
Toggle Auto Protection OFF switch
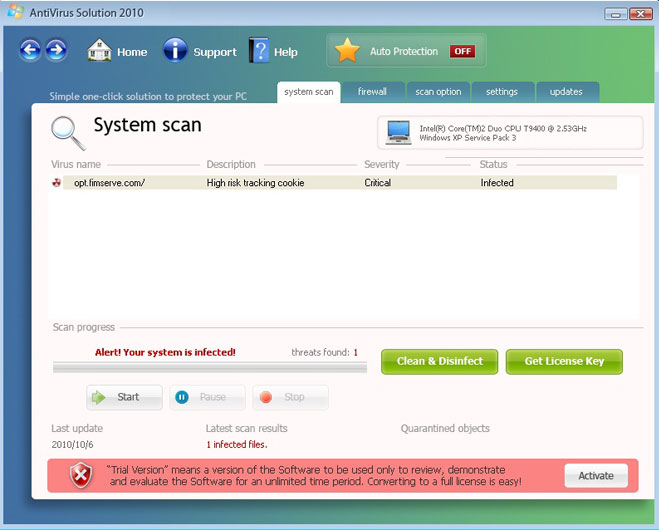(462, 51)
